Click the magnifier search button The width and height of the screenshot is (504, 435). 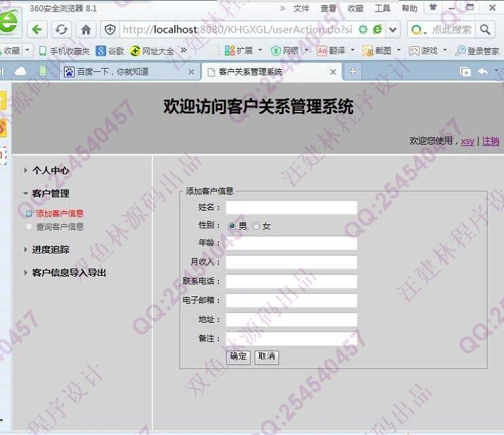[485, 30]
